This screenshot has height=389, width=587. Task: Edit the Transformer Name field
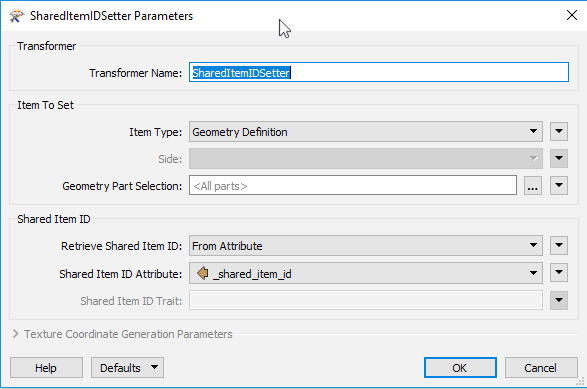378,72
